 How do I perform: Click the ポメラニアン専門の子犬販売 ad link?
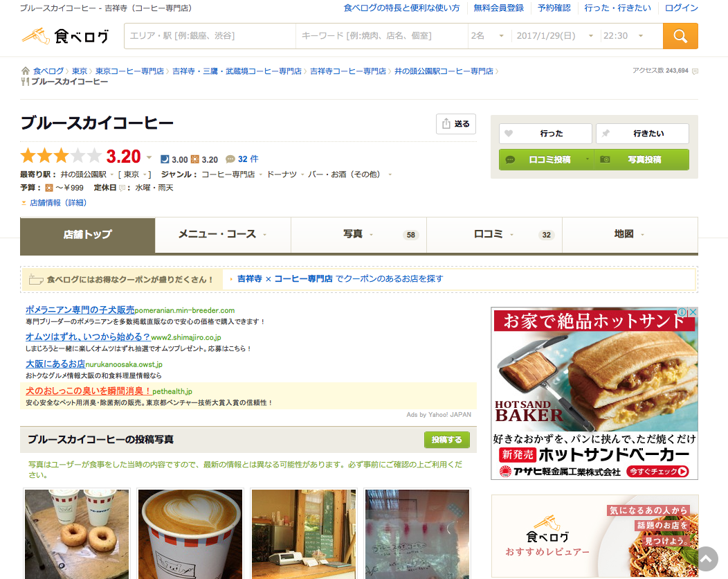point(80,310)
